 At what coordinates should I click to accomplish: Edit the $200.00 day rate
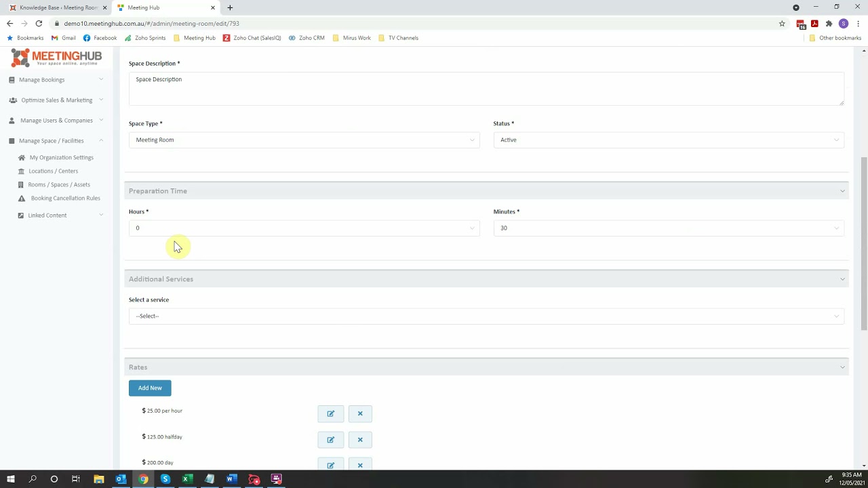[x=330, y=465]
